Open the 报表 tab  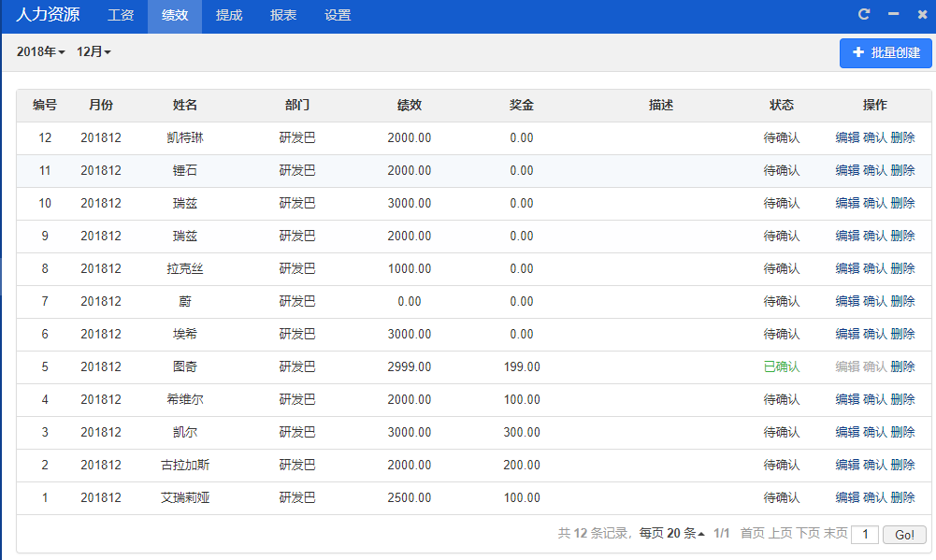(x=283, y=16)
